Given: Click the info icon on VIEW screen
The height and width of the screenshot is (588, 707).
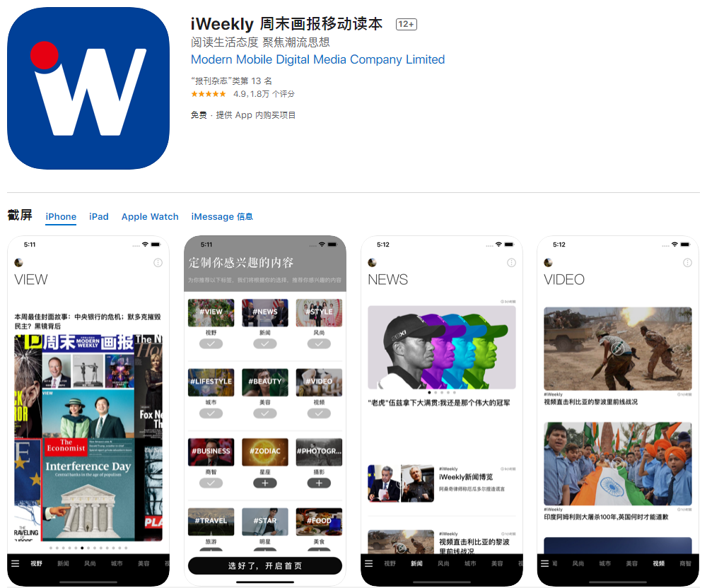Looking at the screenshot, I should [158, 263].
